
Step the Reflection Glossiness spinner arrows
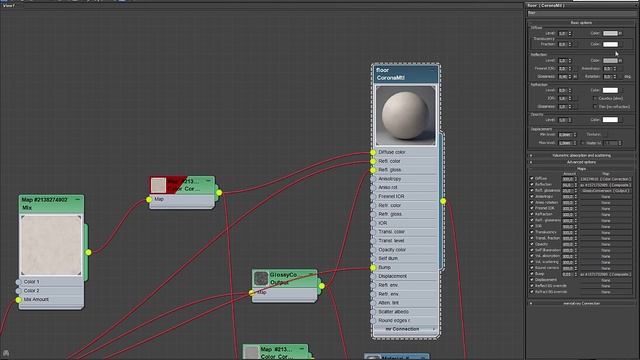click(570, 76)
